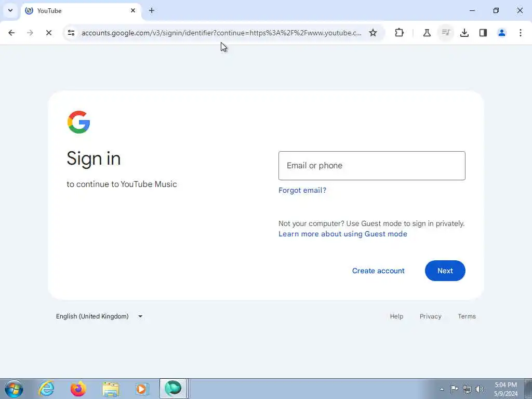Screen dimensions: 532x399
Task: Open Chrome three-dot menu
Action: click(521, 33)
